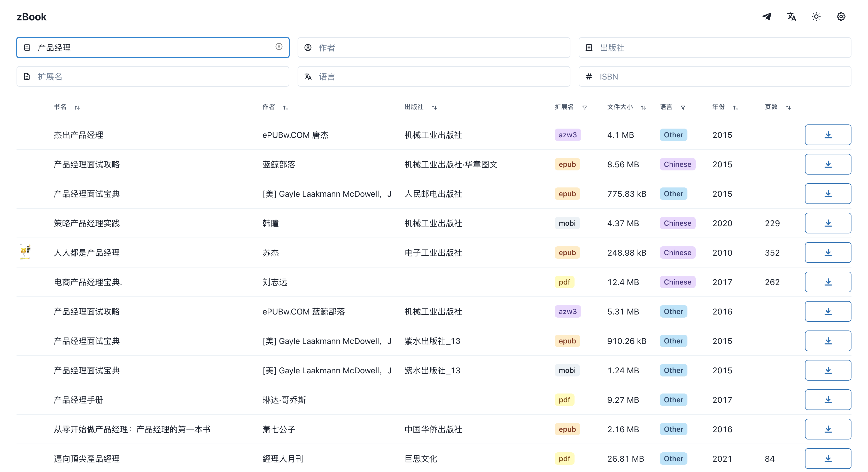Click the mobi tag for 策略产品经理实践

coord(567,223)
